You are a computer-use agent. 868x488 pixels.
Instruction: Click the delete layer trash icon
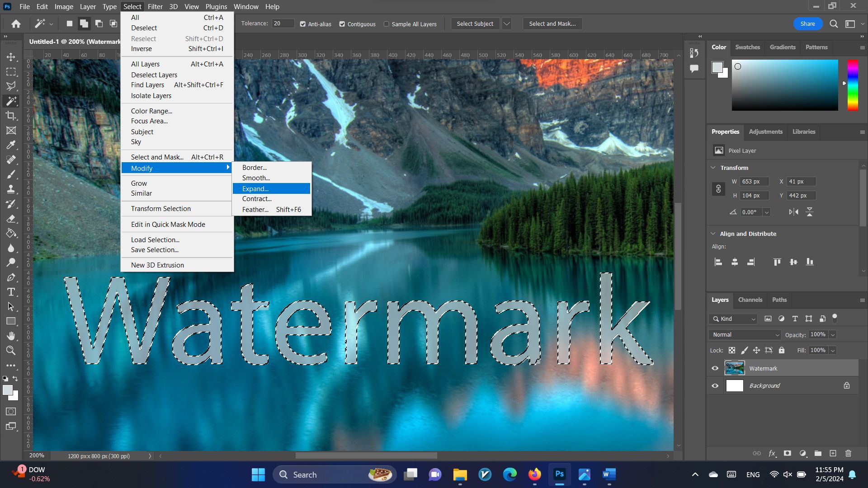[848, 453]
